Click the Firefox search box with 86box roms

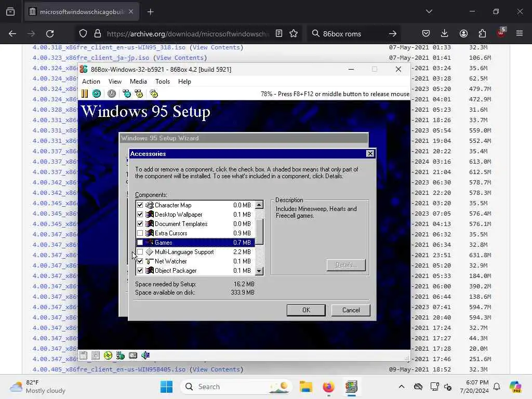point(353,34)
